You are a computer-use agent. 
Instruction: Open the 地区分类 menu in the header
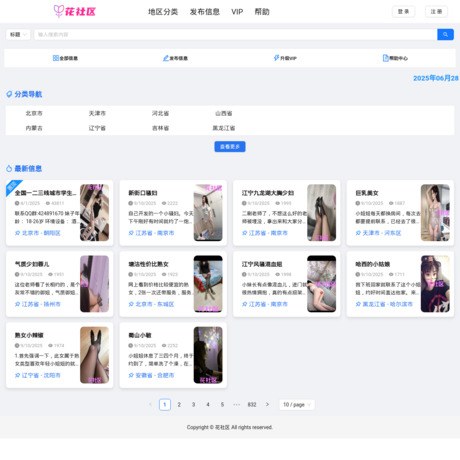(163, 12)
